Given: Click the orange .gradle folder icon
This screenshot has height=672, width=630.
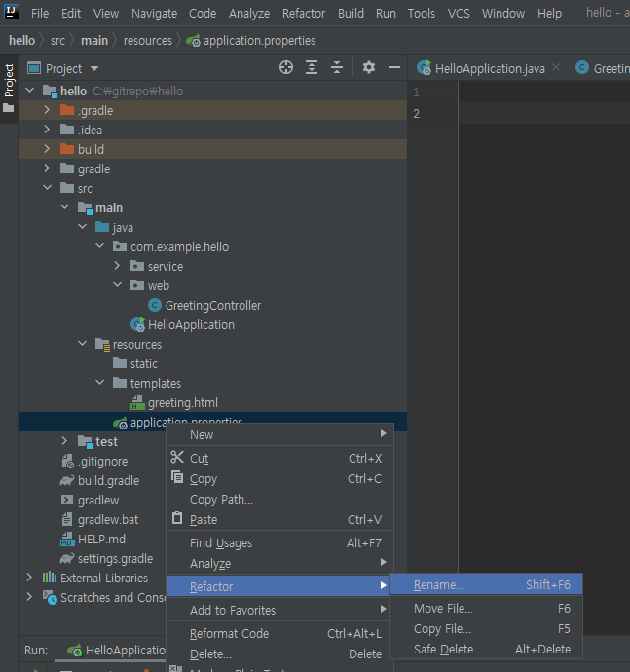Looking at the screenshot, I should click(x=67, y=110).
